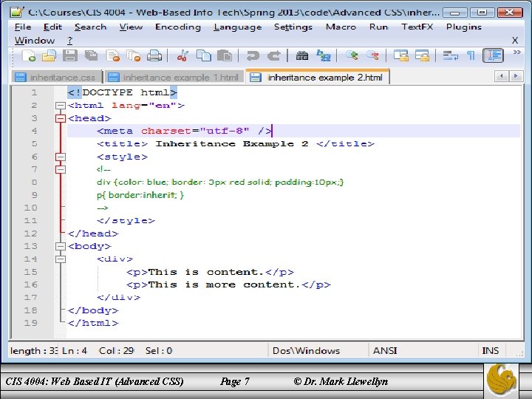The height and width of the screenshot is (399, 532).
Task: Open the Window menu
Action: point(34,41)
